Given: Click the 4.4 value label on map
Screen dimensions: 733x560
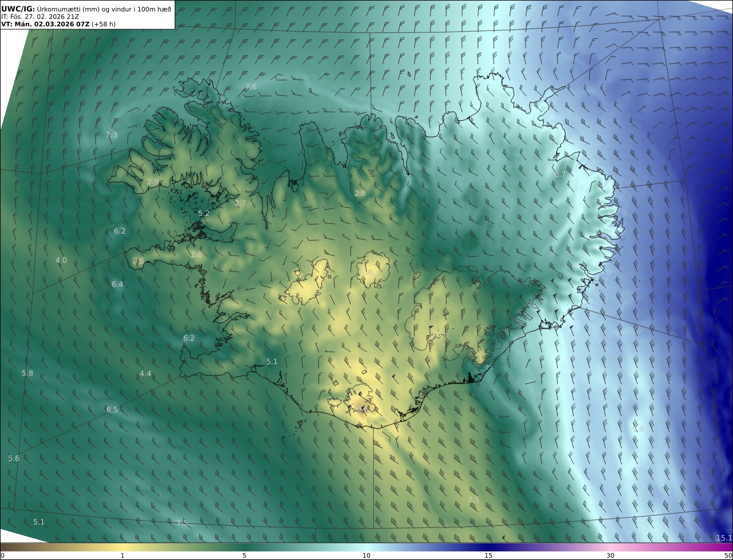Looking at the screenshot, I should (x=145, y=373).
